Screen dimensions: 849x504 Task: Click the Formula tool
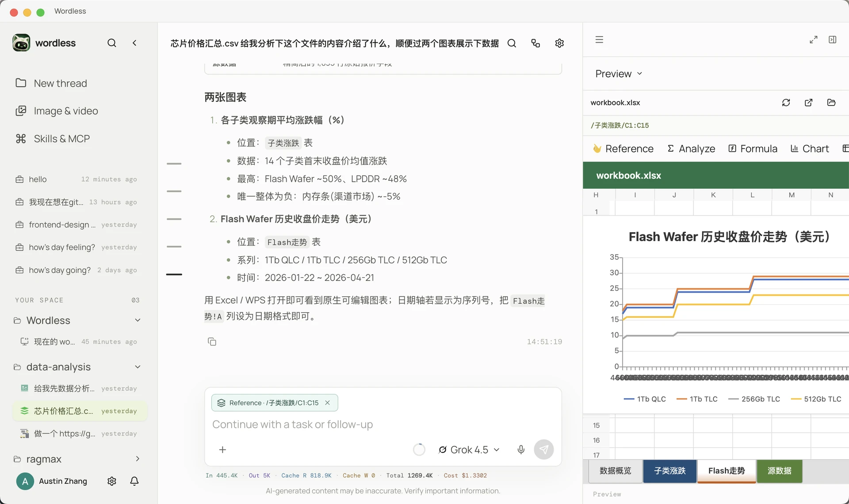click(753, 149)
